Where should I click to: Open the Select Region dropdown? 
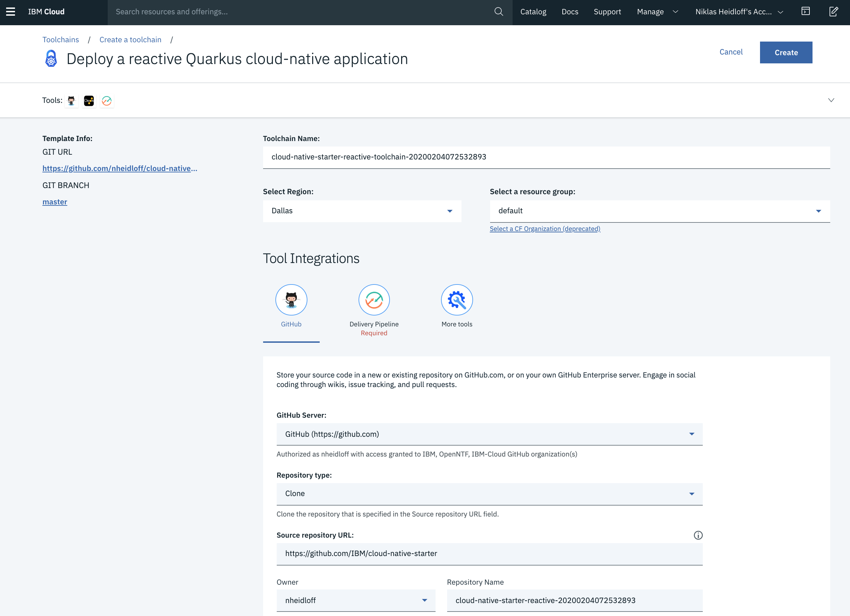(x=362, y=211)
